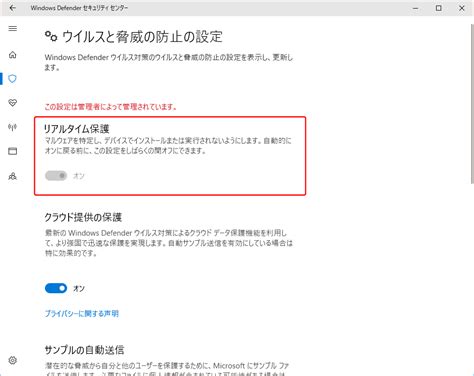
Task: Open the Home sidebar icon
Action: point(13,55)
